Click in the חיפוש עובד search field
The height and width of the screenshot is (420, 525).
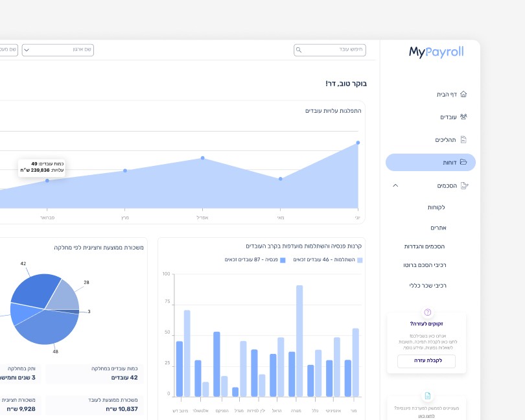point(330,50)
